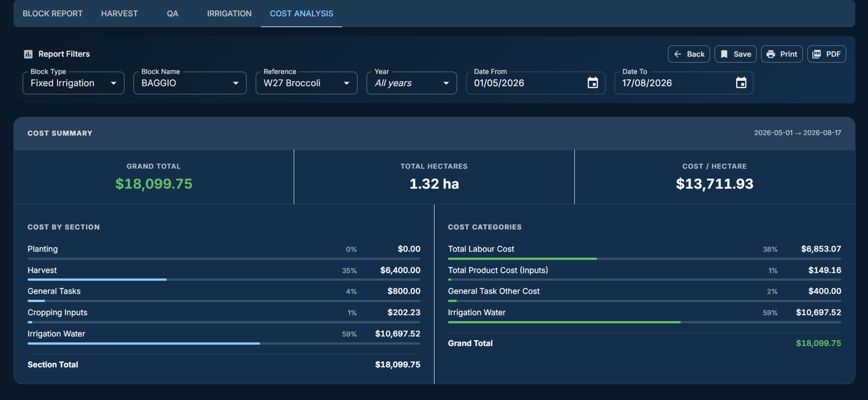Export the report as PDF
The image size is (868, 400).
826,54
